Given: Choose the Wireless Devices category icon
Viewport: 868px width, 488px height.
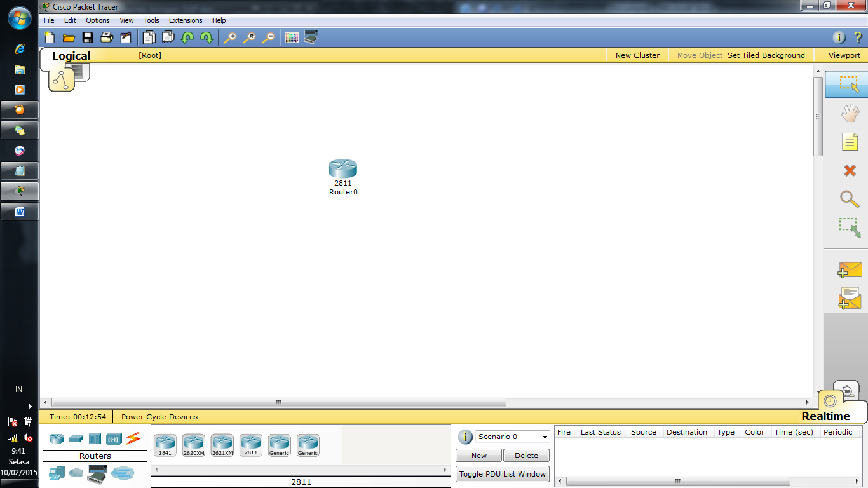Looking at the screenshot, I should click(x=114, y=438).
